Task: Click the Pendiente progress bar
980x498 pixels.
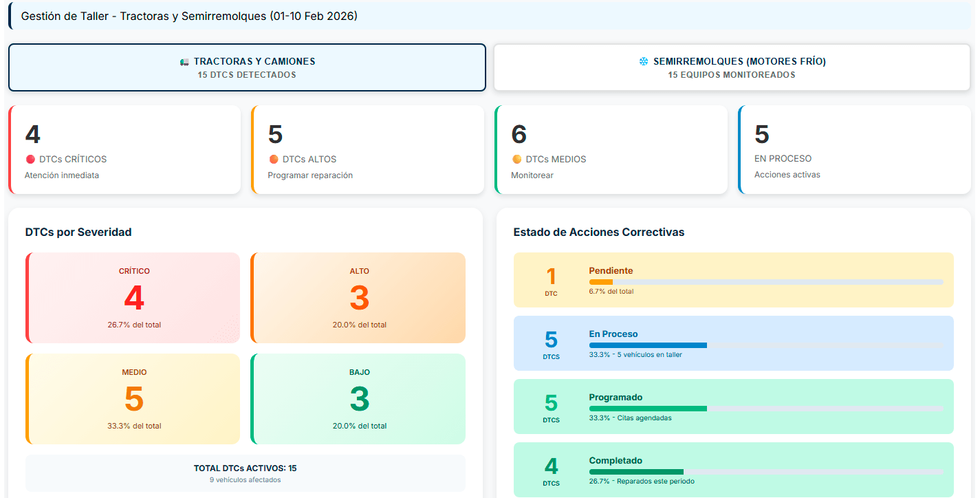Action: [x=765, y=282]
